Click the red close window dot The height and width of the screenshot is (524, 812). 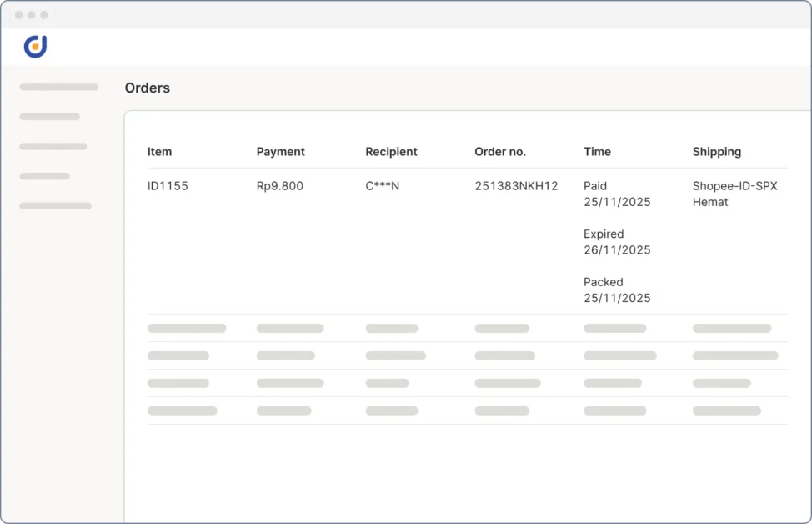point(19,15)
